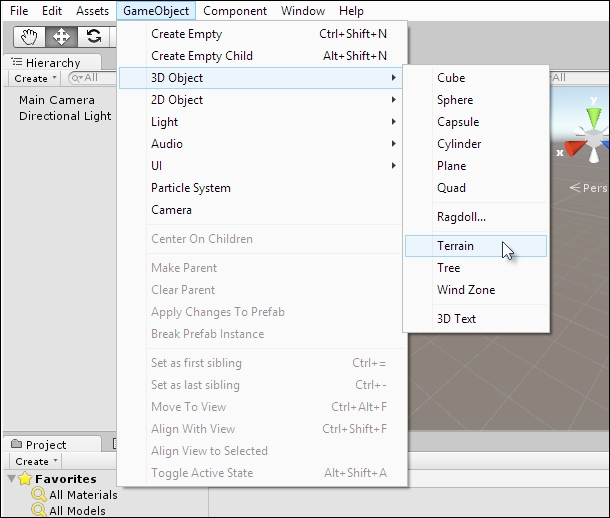Open the Help menu
The image size is (610, 518).
(x=351, y=11)
